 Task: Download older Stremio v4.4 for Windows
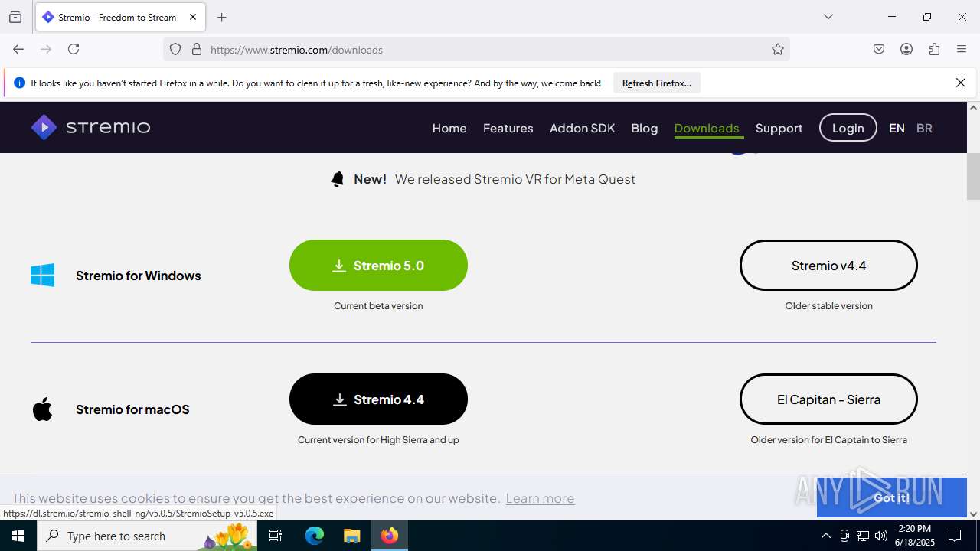pyautogui.click(x=828, y=266)
